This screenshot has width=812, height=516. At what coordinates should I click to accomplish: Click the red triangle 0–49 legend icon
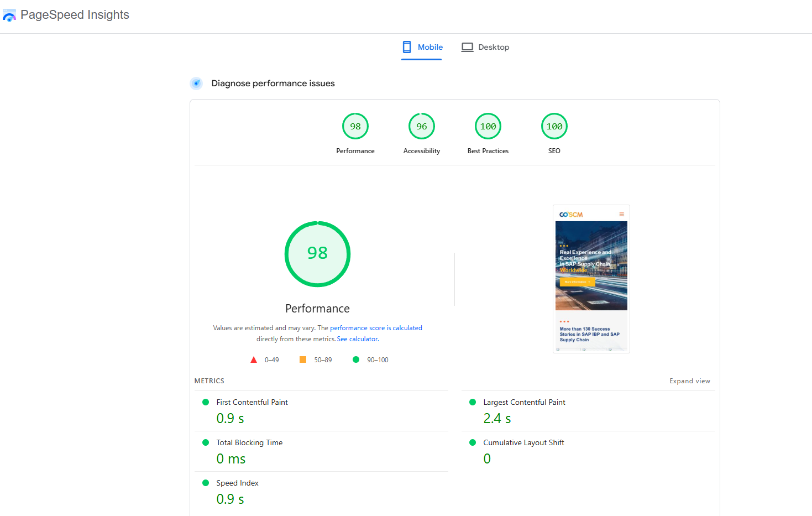click(x=254, y=359)
